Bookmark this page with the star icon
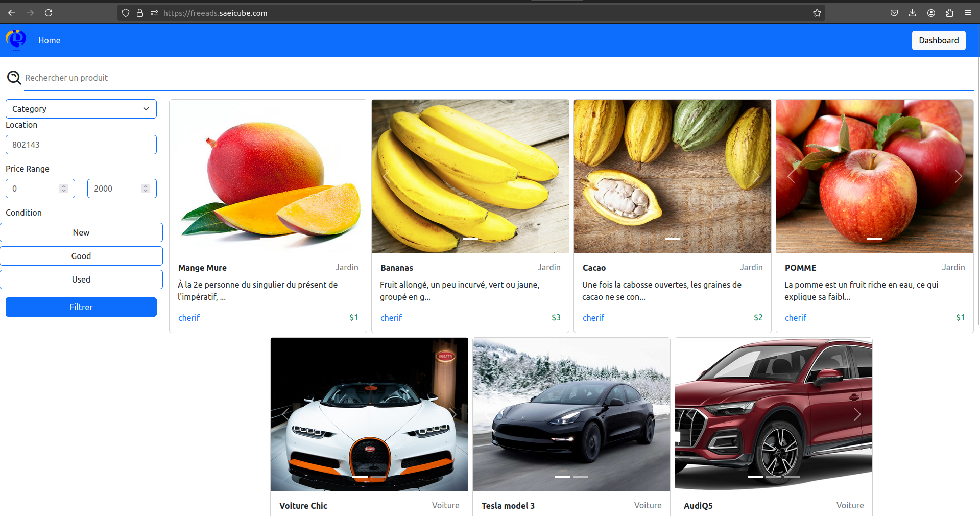Screen dimensions: 980x516 point(817,13)
